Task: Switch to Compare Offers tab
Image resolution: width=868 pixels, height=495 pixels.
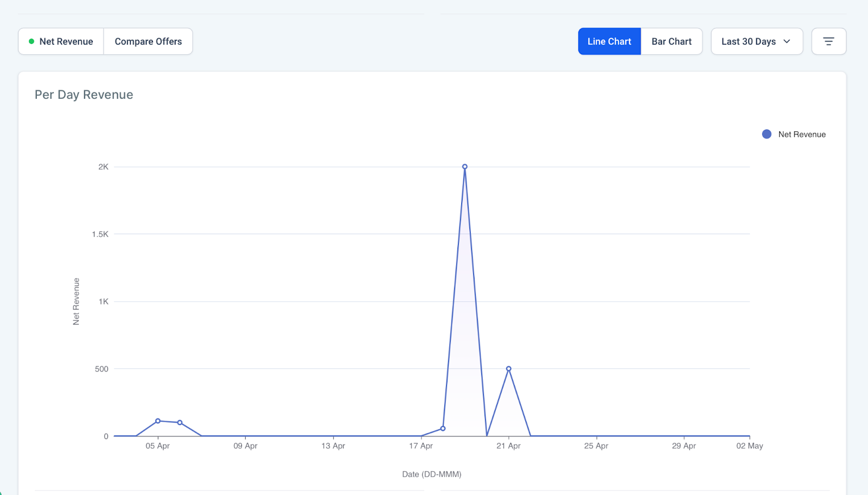Action: tap(148, 41)
